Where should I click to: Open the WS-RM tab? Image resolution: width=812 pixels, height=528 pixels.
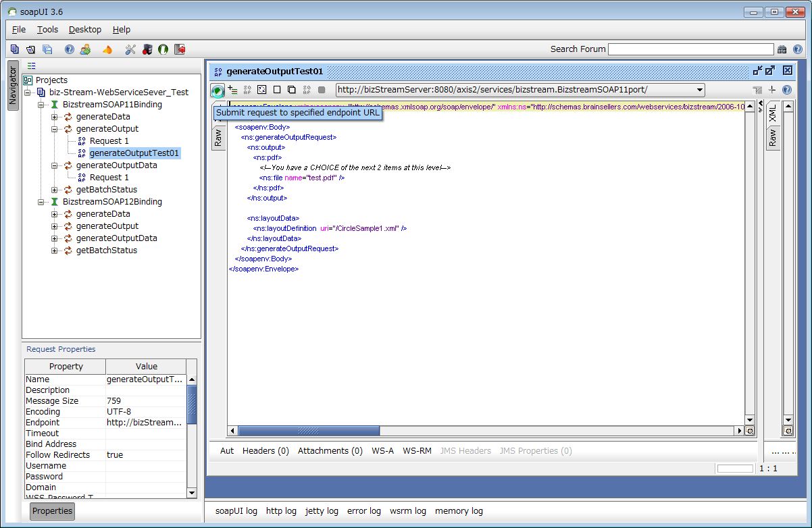click(x=417, y=450)
